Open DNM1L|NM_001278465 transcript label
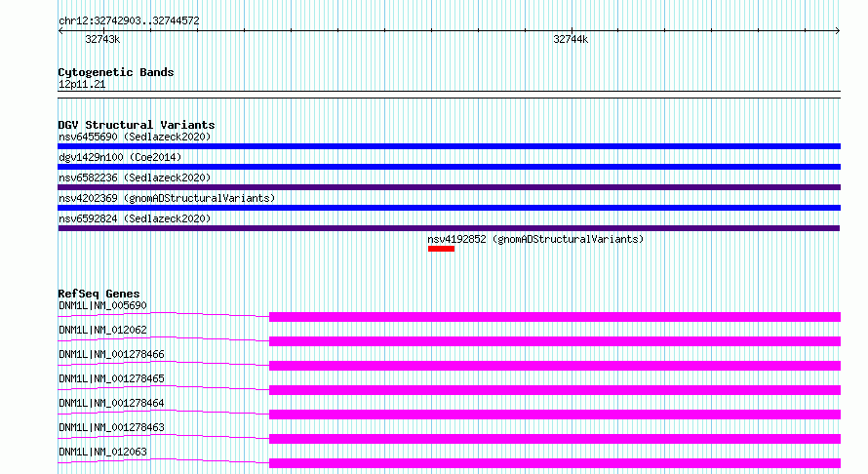 tap(111, 378)
